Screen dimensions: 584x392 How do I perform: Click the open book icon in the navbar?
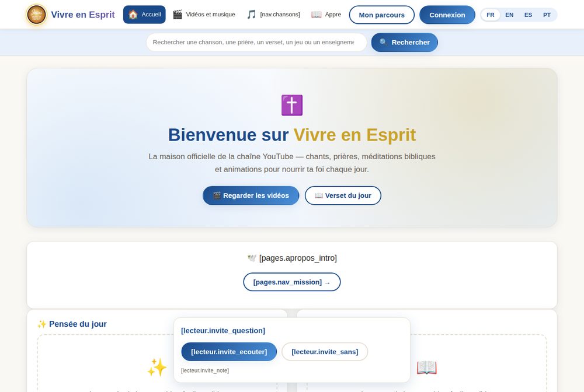[x=316, y=15]
